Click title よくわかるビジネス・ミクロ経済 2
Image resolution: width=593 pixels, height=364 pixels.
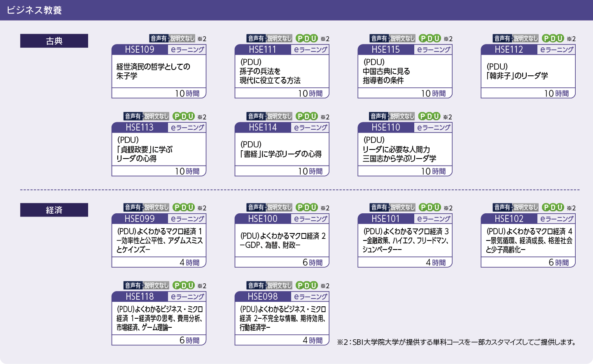(x=283, y=314)
